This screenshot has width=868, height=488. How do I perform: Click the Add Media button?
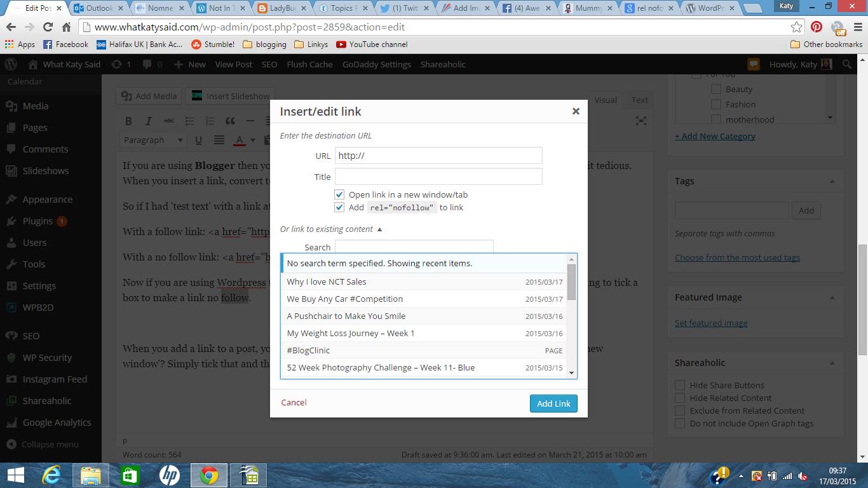pos(149,96)
